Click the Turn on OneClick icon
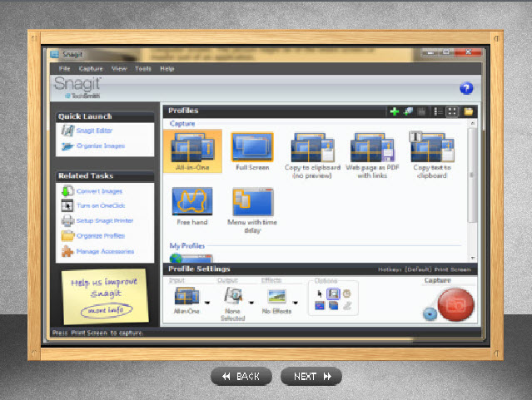The image size is (532, 400). point(67,205)
